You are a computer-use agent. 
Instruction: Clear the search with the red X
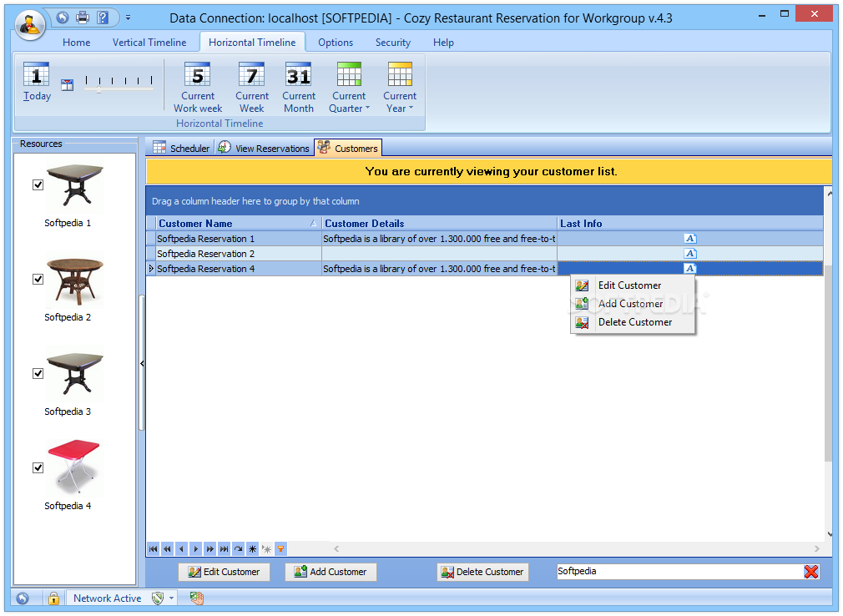pos(810,572)
